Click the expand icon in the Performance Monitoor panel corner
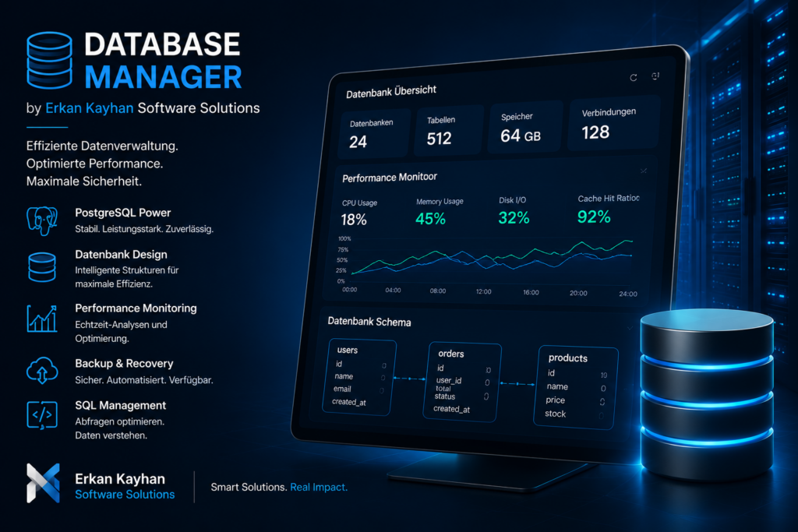Screen dimensions: 798x532 point(644,171)
